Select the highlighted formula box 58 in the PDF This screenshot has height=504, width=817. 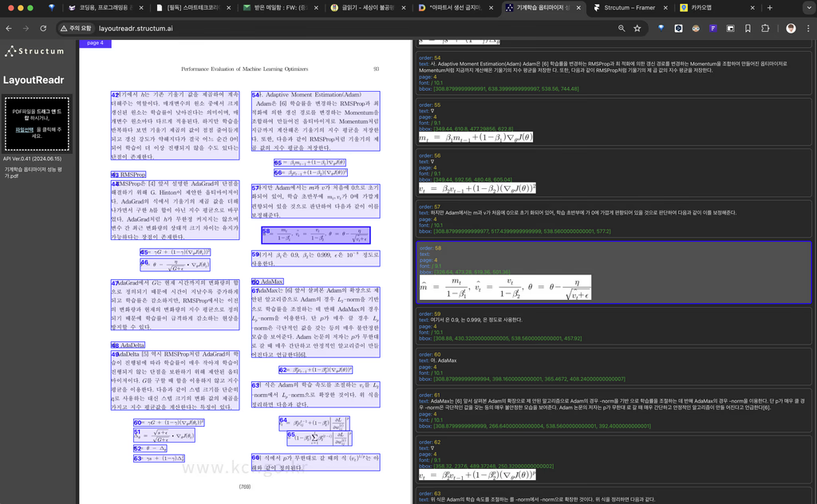[315, 235]
